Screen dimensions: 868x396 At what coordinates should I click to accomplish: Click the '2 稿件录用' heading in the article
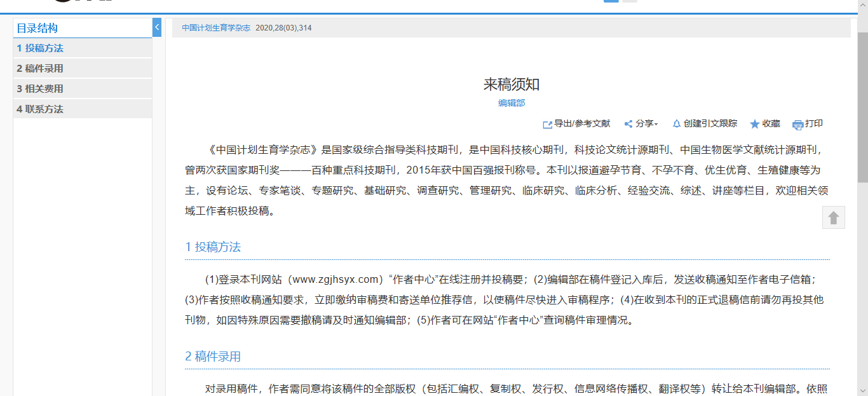point(213,357)
